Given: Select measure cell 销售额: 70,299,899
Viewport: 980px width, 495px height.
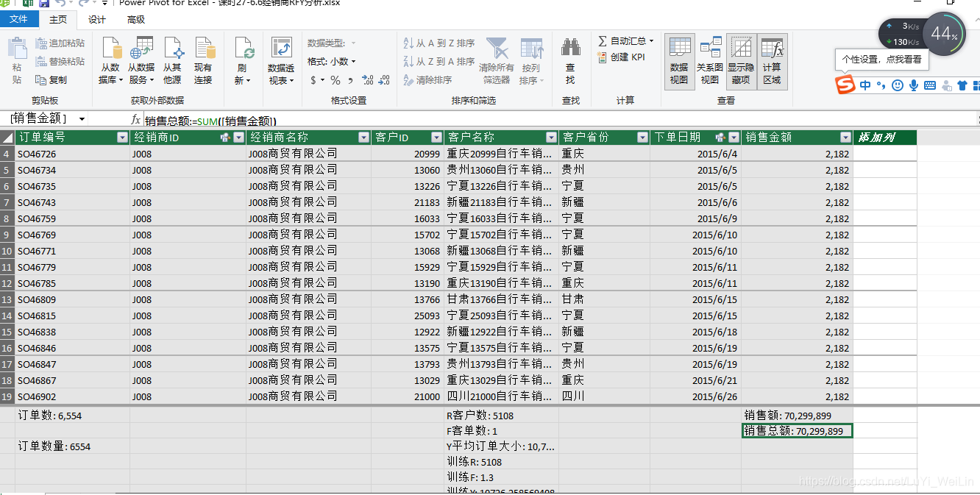Looking at the screenshot, I should pyautogui.click(x=797, y=415).
